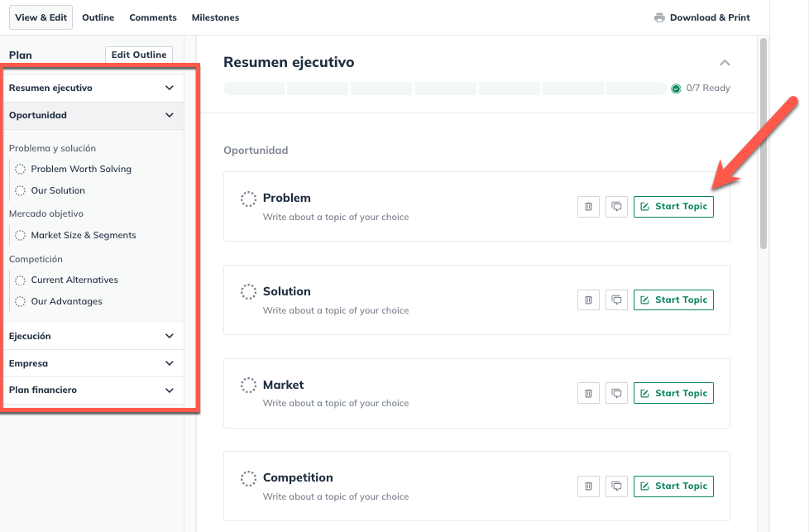
Task: Delete the Market topic with the trash icon
Action: pyautogui.click(x=588, y=393)
